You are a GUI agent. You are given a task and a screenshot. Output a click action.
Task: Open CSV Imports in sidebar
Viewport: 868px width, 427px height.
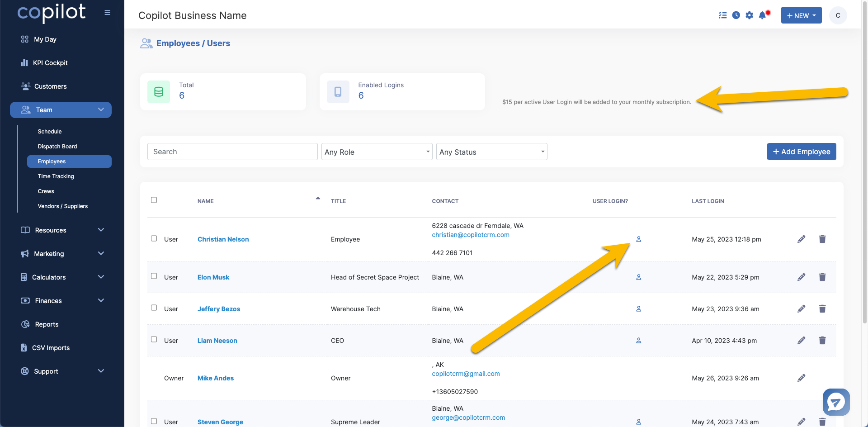45,348
